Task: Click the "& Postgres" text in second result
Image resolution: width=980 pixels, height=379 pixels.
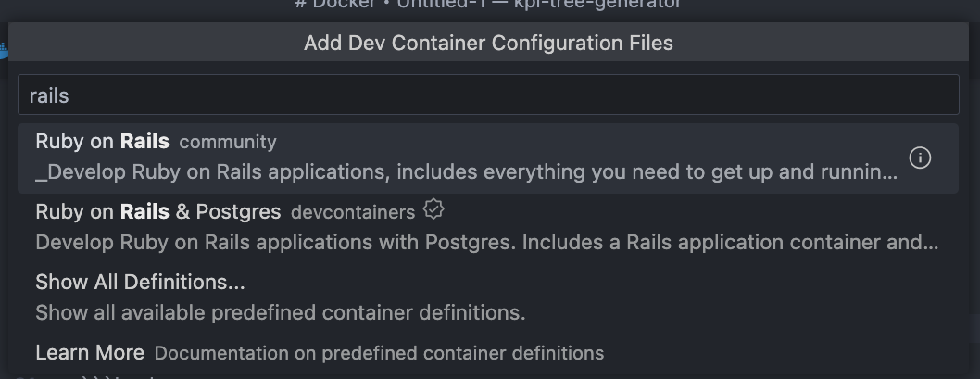Action: [228, 211]
